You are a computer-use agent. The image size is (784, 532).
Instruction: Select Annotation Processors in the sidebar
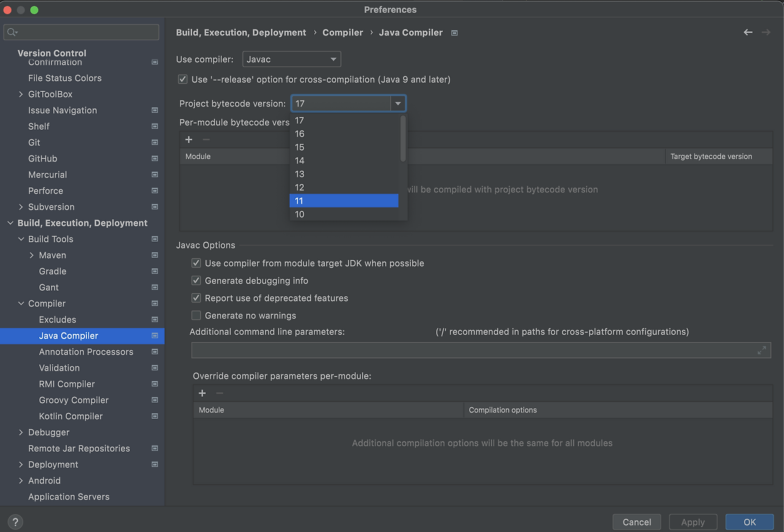86,351
